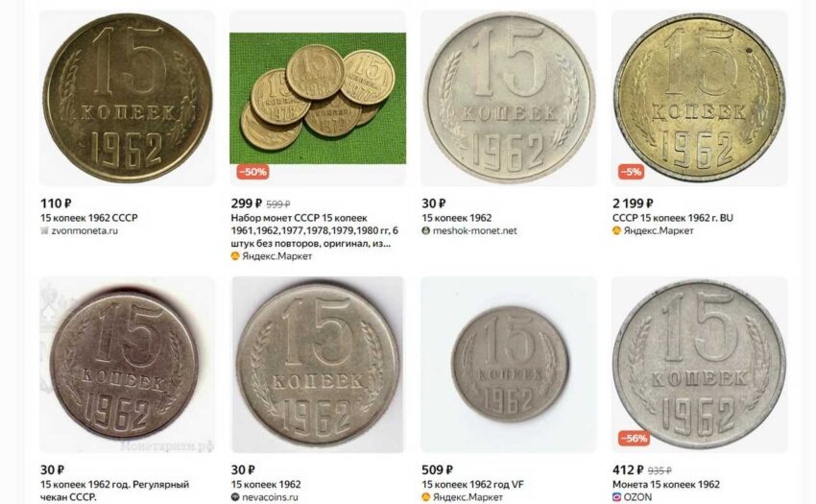Click the -5% discount badge
Screen dimensions: 816x504
click(x=631, y=172)
